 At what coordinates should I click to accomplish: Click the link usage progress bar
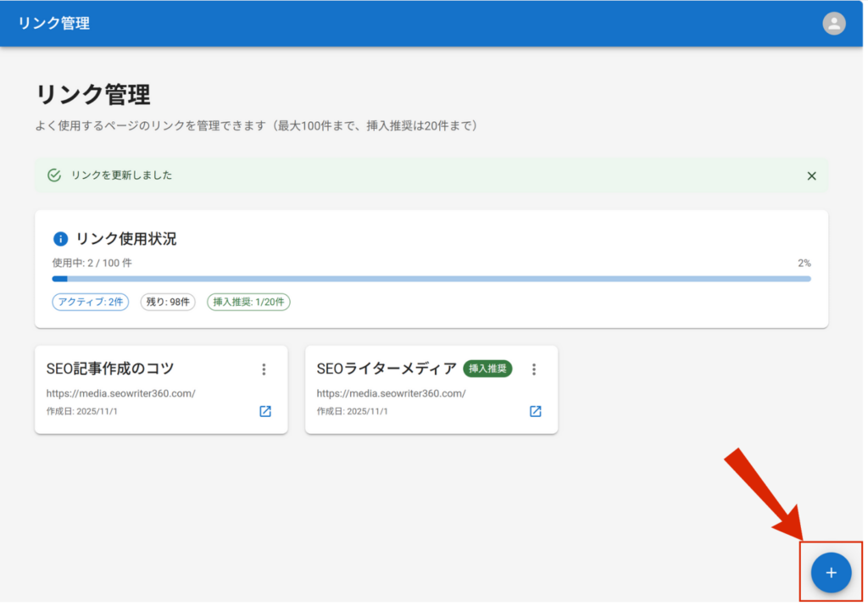tap(431, 278)
